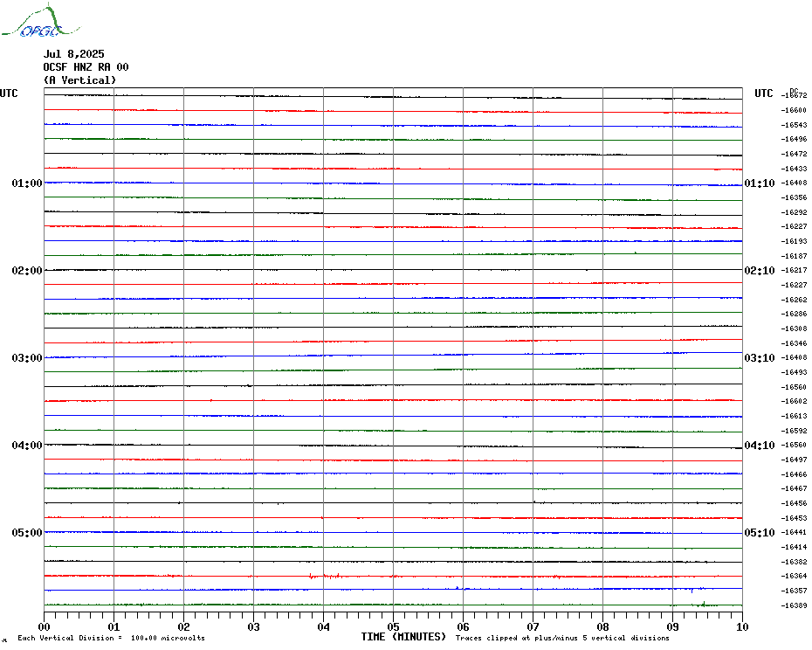812x650 pixels.
Task: Click the 04:10 time label
Action: [x=760, y=446]
